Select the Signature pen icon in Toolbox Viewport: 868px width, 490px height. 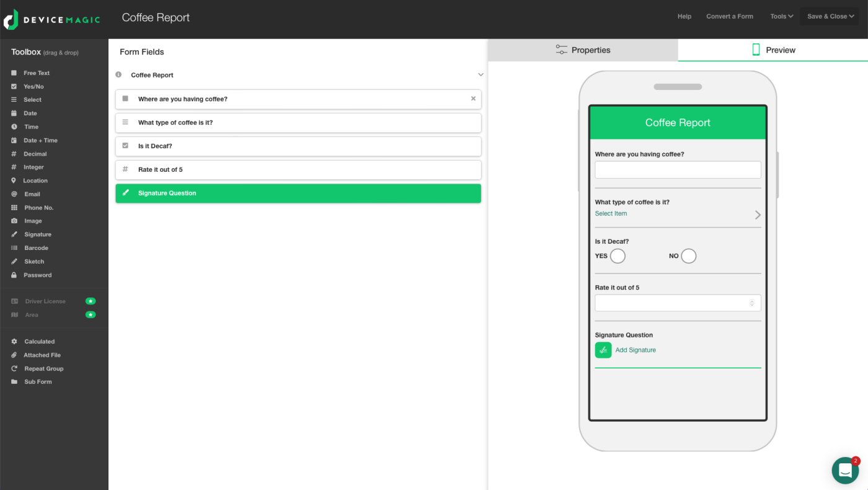click(14, 234)
